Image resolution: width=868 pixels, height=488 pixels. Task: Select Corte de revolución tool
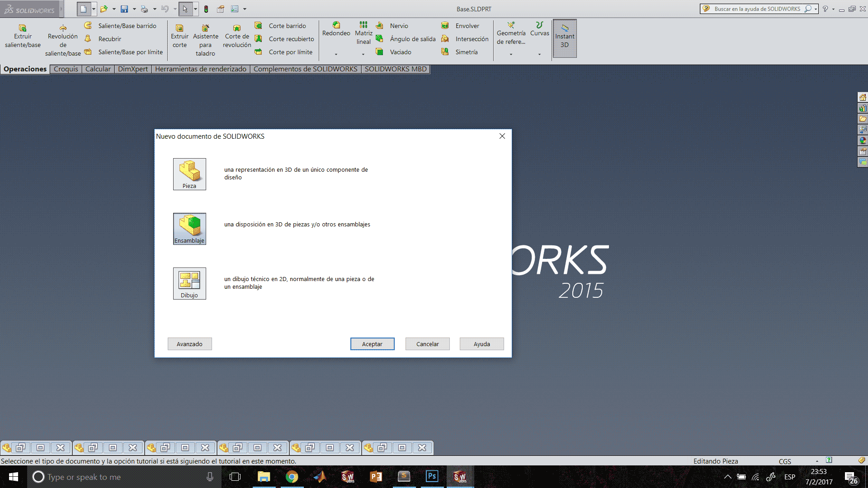(x=237, y=37)
